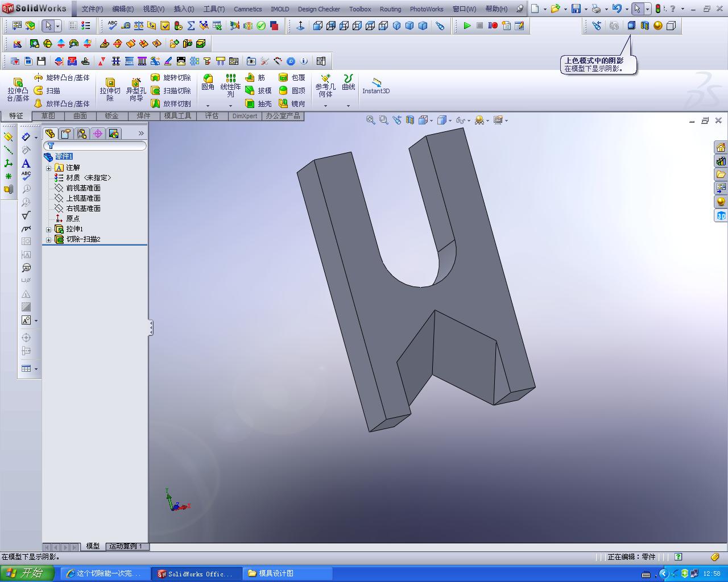This screenshot has height=582, width=728.
Task: Select the Lofted Boss/Base (放样凸台/基体) icon
Action: pos(39,103)
